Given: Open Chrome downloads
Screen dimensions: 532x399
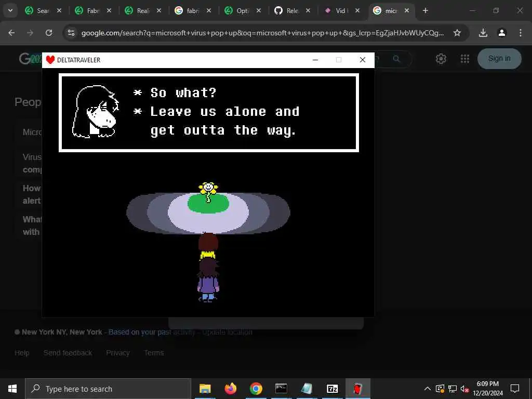Looking at the screenshot, I should pyautogui.click(x=483, y=33).
